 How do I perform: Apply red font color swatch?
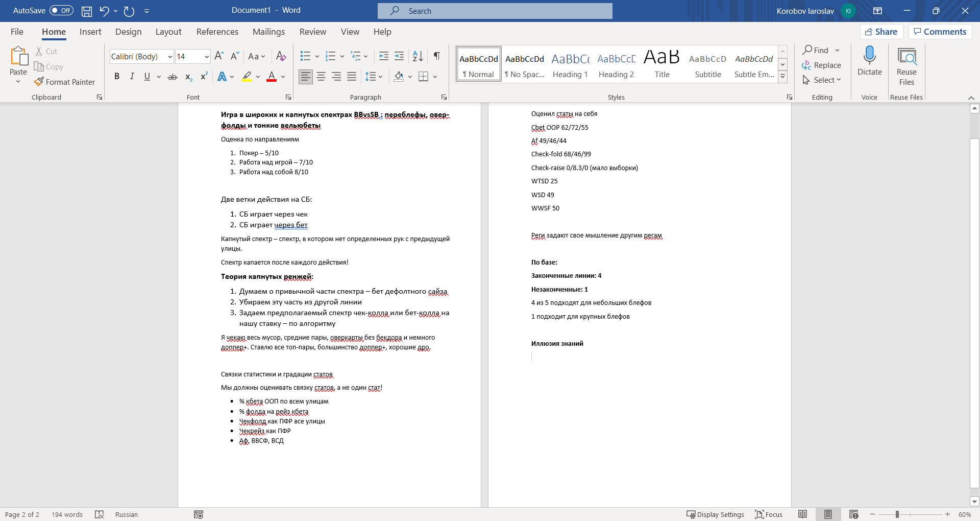(272, 77)
